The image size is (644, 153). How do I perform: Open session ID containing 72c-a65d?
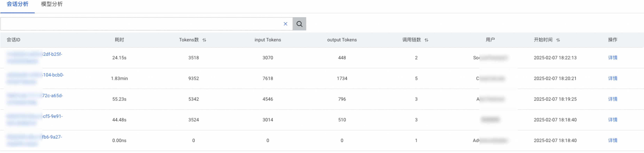click(52, 96)
